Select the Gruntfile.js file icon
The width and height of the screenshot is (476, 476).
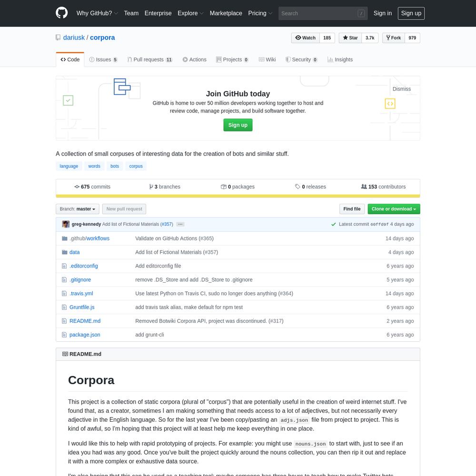[x=64, y=307]
